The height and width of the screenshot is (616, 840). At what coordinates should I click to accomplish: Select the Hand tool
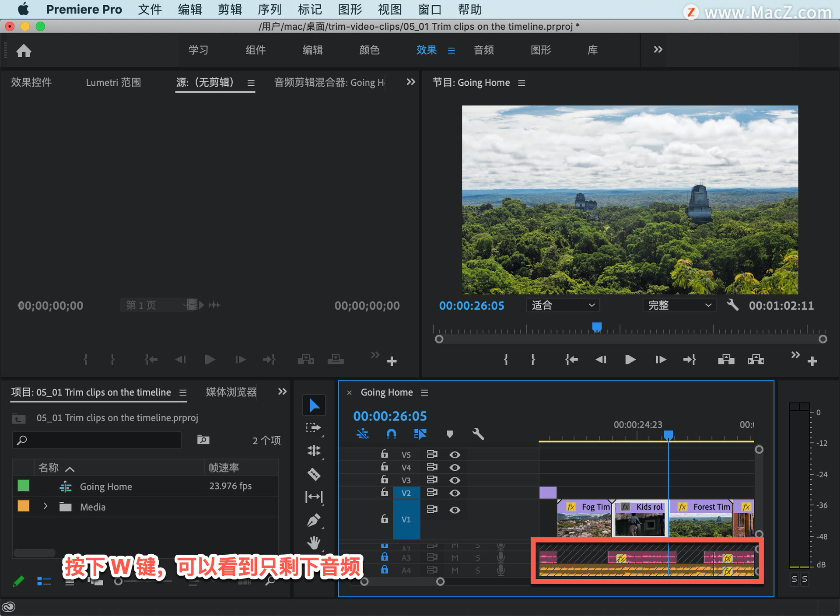(x=314, y=542)
